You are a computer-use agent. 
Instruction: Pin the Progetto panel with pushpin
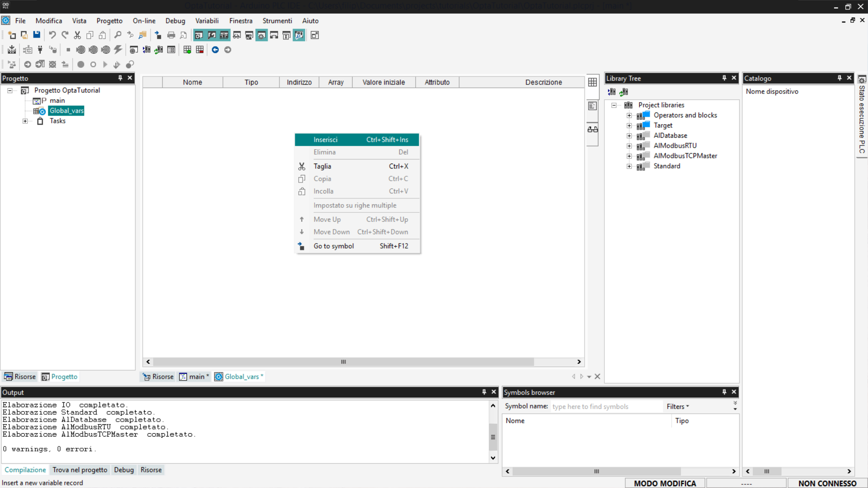120,78
